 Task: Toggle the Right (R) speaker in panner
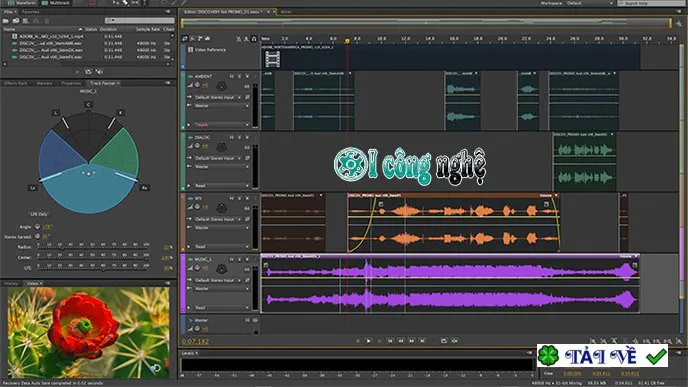120,113
